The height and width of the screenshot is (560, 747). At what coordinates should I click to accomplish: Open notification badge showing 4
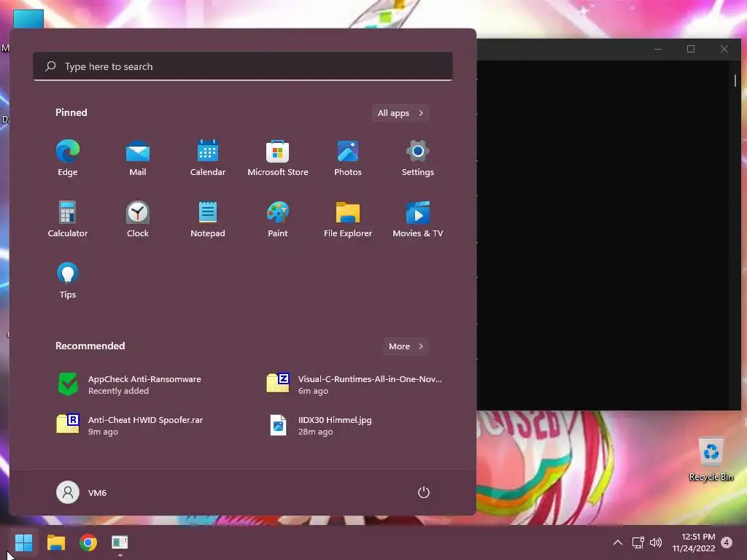tap(727, 542)
